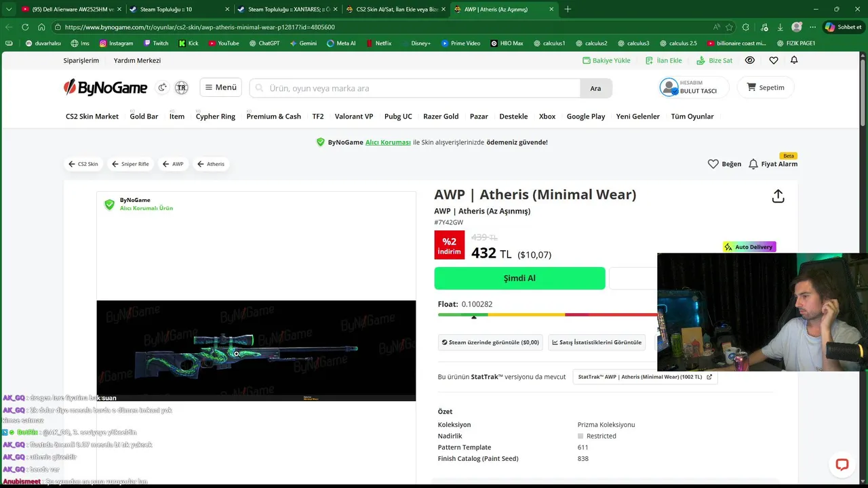This screenshot has height=488, width=868.
Task: Click the Auto Delivery badge
Action: [749, 247]
